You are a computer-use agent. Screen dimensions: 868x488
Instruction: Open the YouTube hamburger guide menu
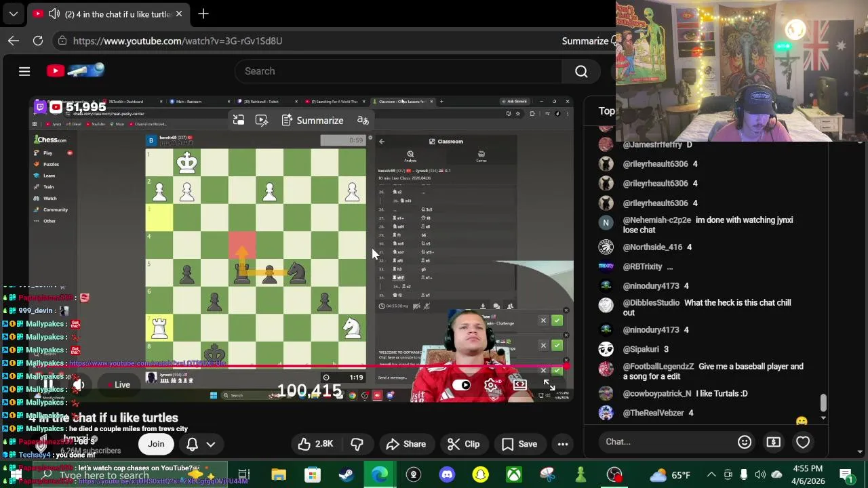[24, 71]
